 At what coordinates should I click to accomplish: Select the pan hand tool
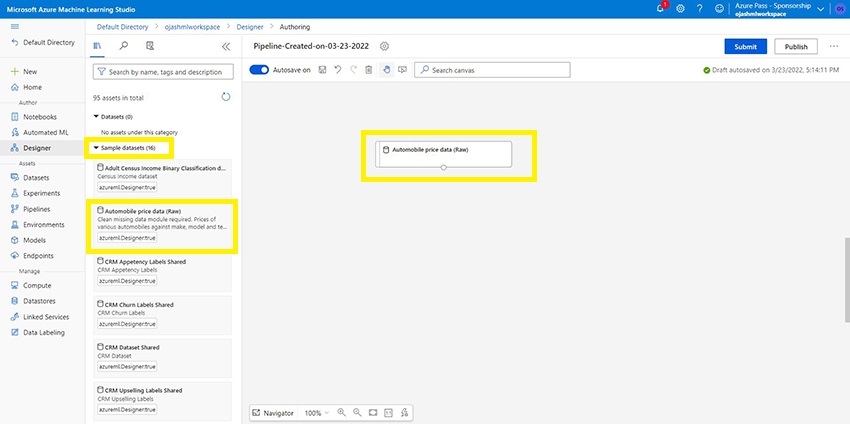coord(387,70)
